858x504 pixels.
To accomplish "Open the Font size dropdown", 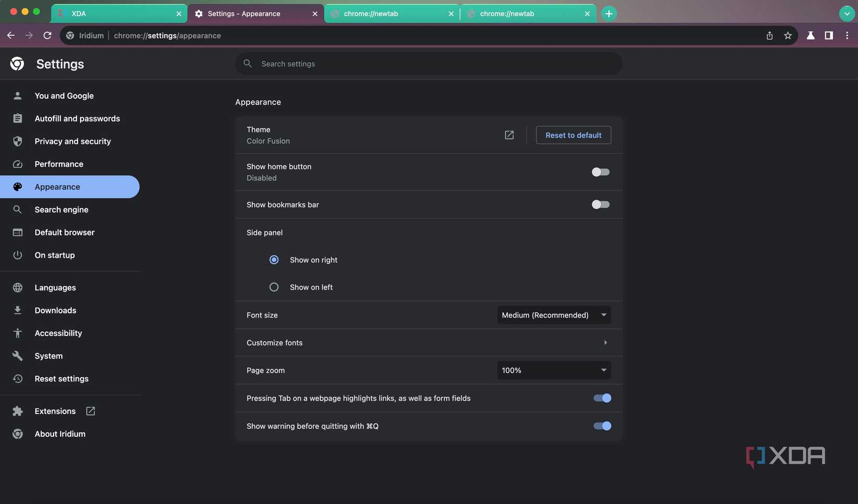I will point(554,315).
